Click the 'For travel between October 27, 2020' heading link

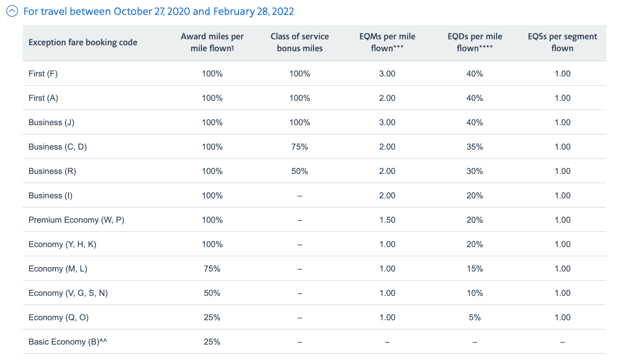point(158,11)
